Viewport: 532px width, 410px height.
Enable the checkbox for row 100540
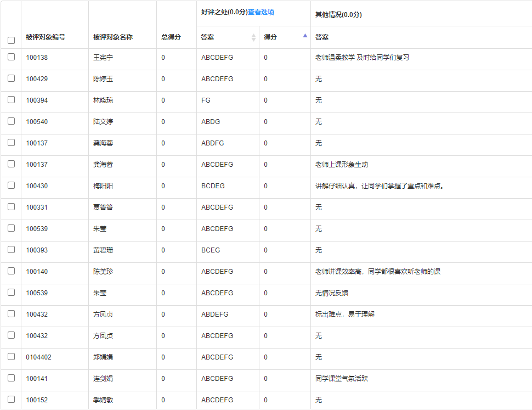tap(11, 121)
